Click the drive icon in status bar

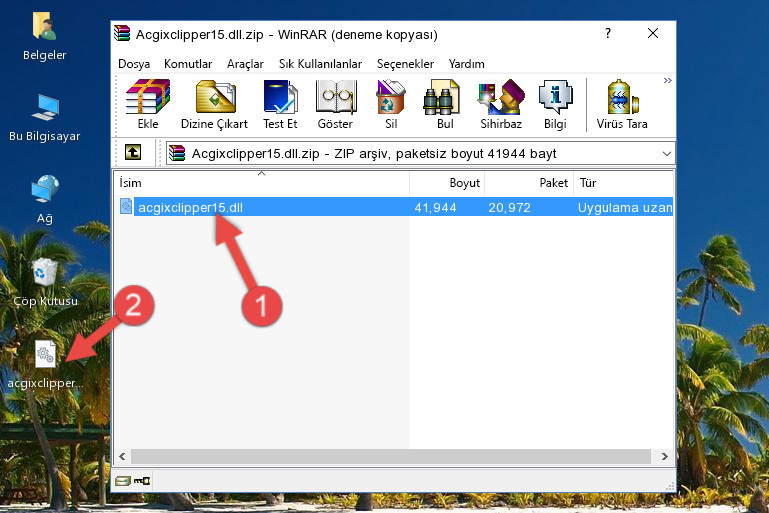pos(122,481)
